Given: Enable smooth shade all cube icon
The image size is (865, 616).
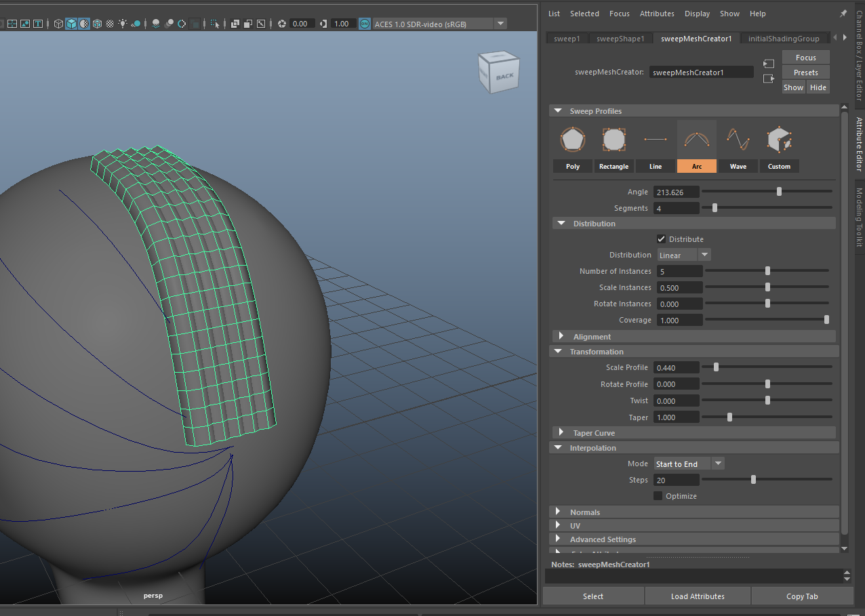Looking at the screenshot, I should (71, 24).
